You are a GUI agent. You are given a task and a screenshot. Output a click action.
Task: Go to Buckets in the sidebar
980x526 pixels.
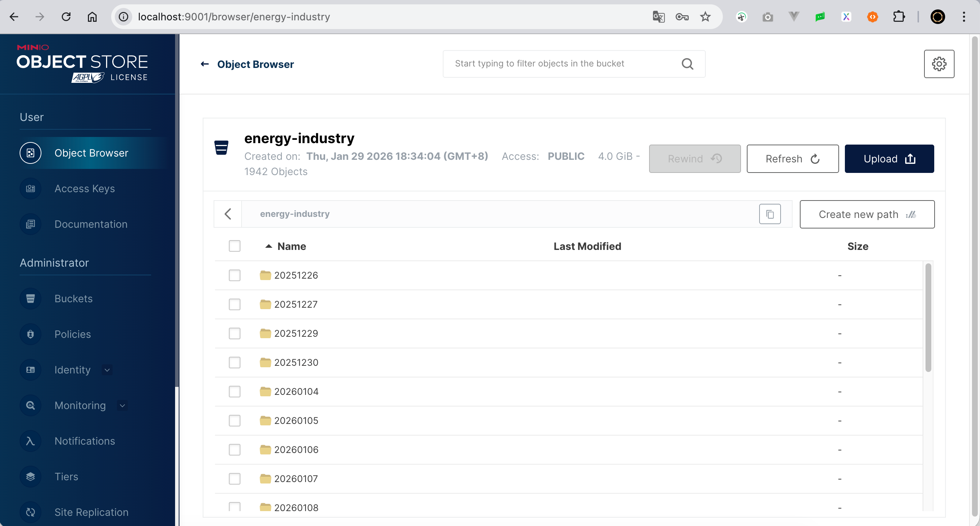(73, 299)
